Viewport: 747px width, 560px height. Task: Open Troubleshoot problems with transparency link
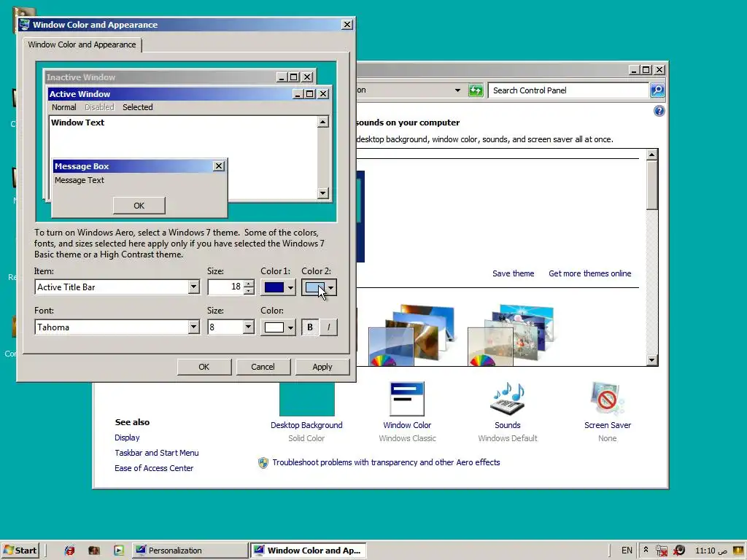386,462
